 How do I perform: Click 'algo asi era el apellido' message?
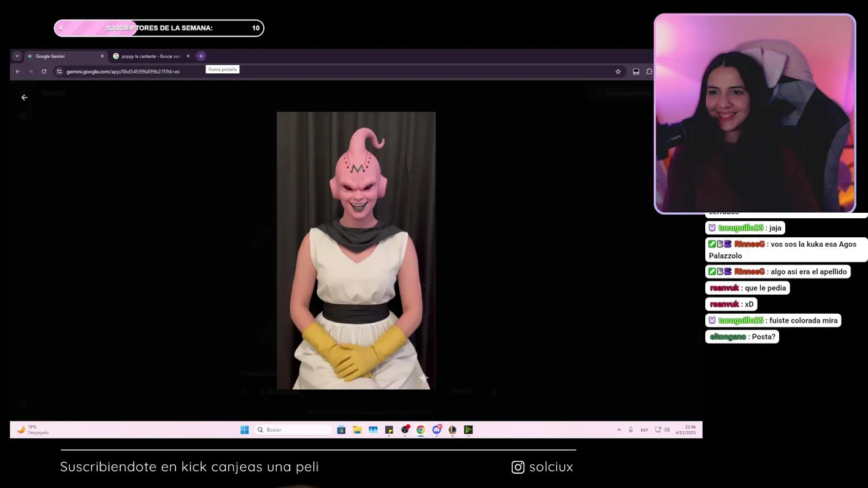point(778,272)
